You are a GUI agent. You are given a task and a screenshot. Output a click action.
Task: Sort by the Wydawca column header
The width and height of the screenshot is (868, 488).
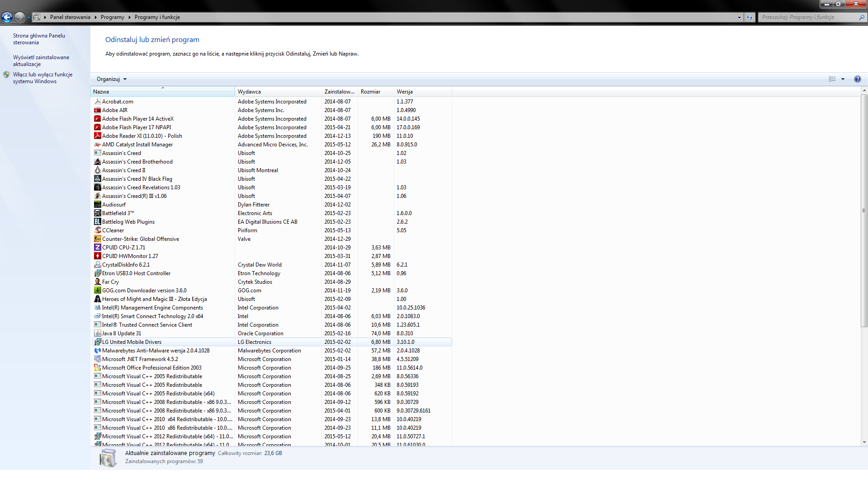(x=278, y=92)
